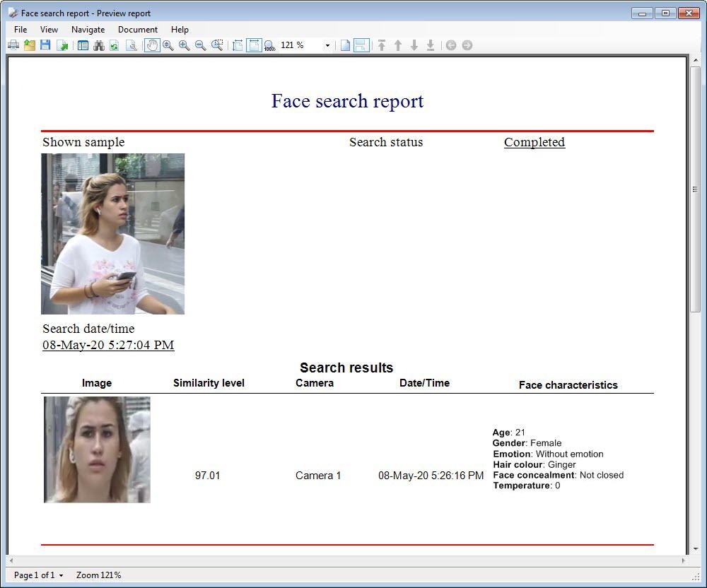Open the zoom percentage dropdown
The width and height of the screenshot is (707, 588).
click(x=327, y=45)
